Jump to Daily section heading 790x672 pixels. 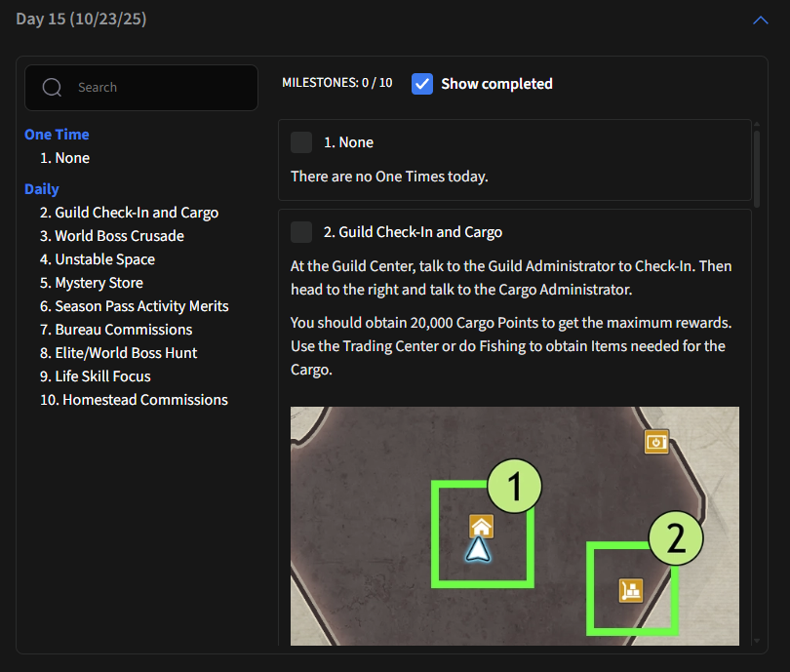click(x=42, y=189)
